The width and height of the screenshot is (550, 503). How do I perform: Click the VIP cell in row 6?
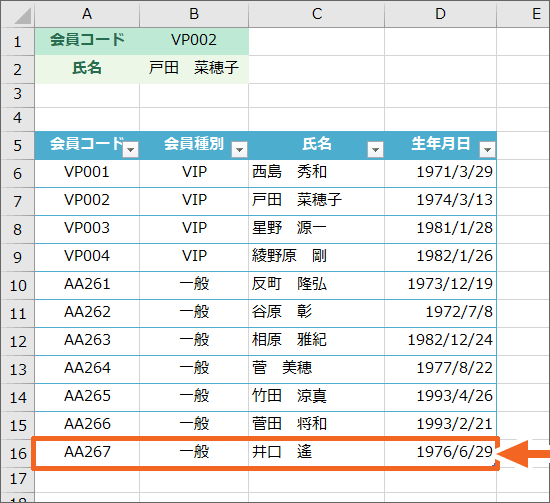pyautogui.click(x=194, y=173)
